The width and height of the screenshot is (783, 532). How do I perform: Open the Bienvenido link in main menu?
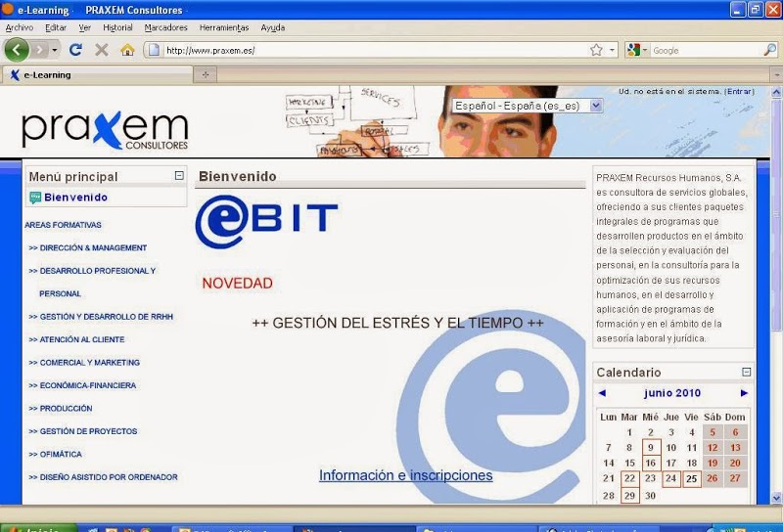coord(76,198)
